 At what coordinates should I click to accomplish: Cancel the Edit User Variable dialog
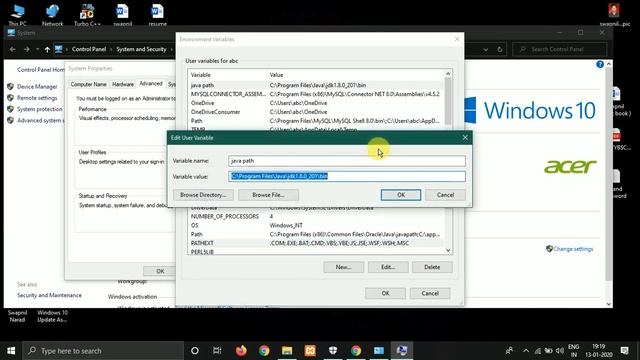[x=445, y=195]
